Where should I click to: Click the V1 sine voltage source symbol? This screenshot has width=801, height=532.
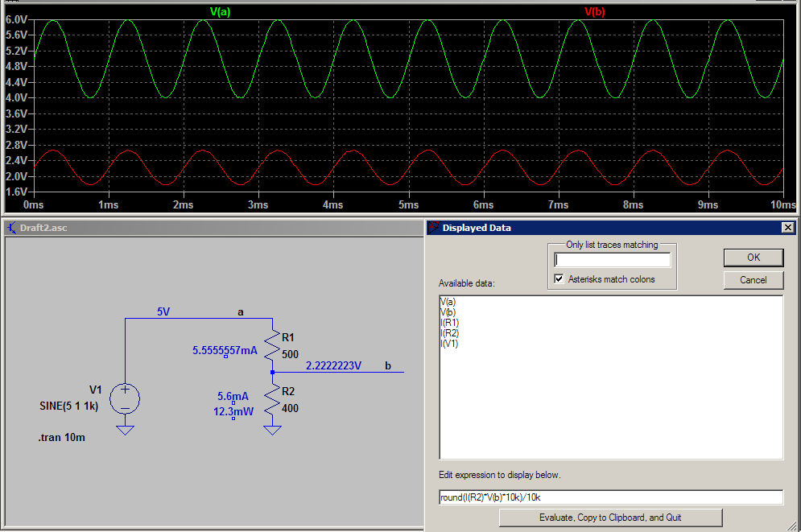[125, 398]
